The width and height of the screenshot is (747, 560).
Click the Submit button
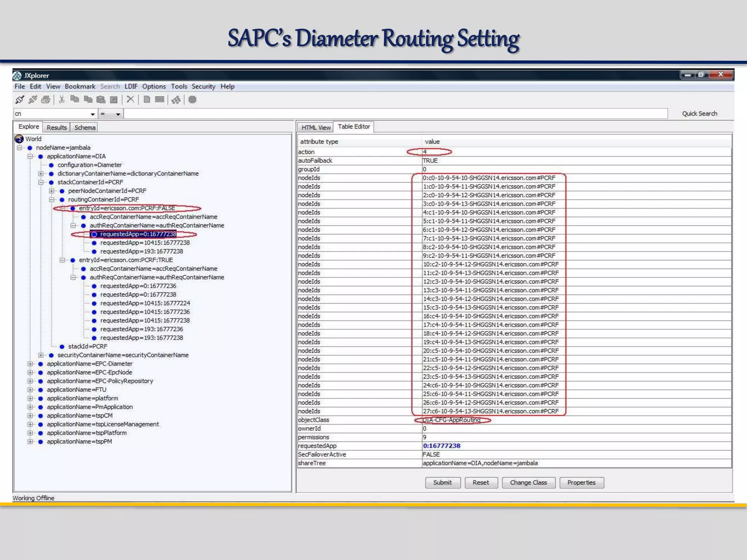[x=442, y=482]
